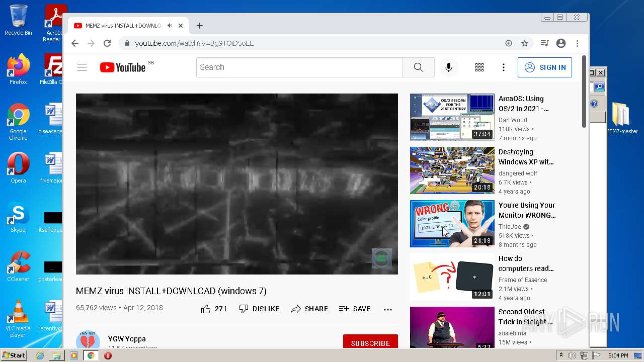The height and width of the screenshot is (362, 644).
Task: View site information padlock
Action: [127, 43]
